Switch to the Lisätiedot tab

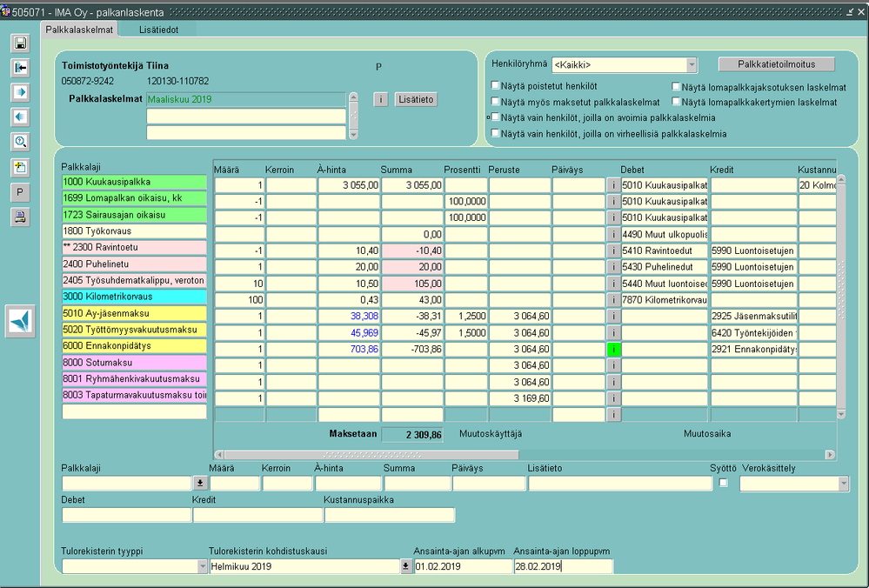tap(158, 30)
